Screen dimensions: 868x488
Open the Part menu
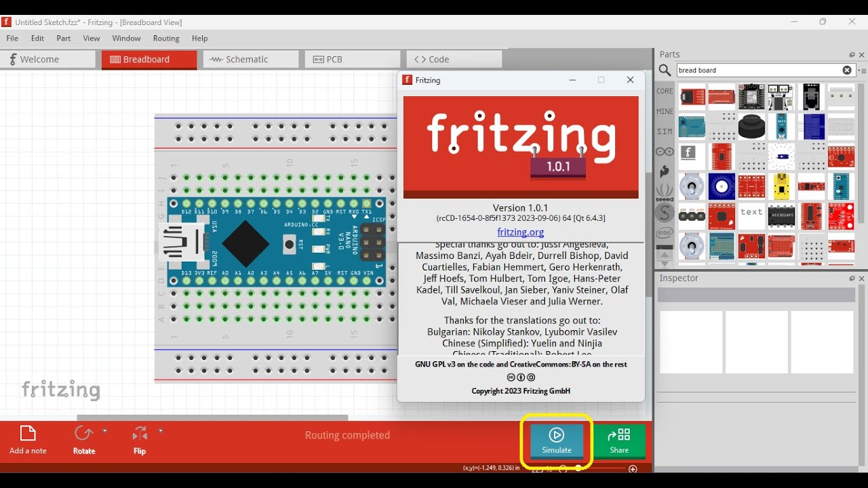(64, 39)
